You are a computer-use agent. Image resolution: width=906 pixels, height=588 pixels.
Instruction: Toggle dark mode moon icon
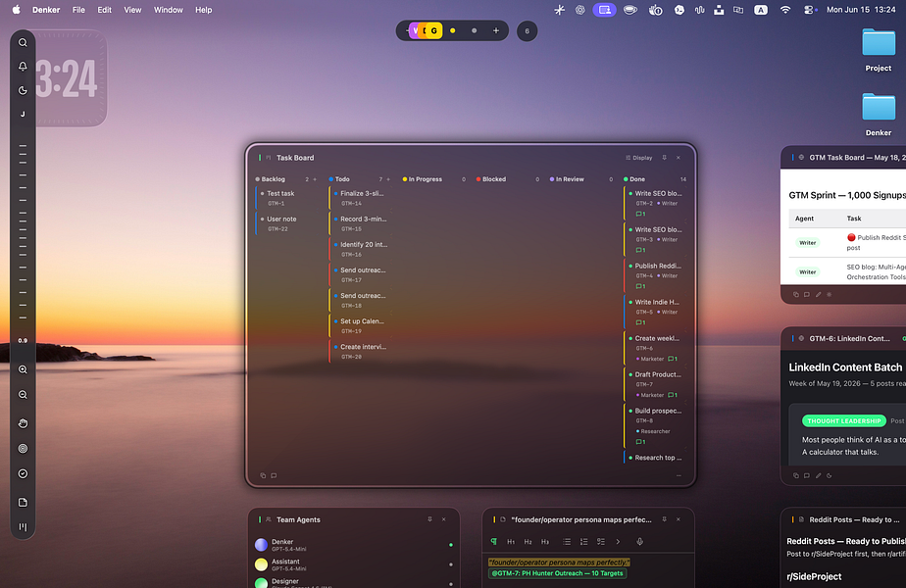pyautogui.click(x=23, y=90)
